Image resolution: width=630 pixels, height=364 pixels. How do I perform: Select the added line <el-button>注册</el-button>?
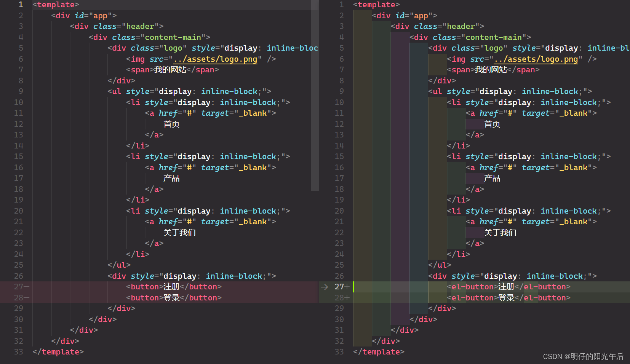click(508, 287)
